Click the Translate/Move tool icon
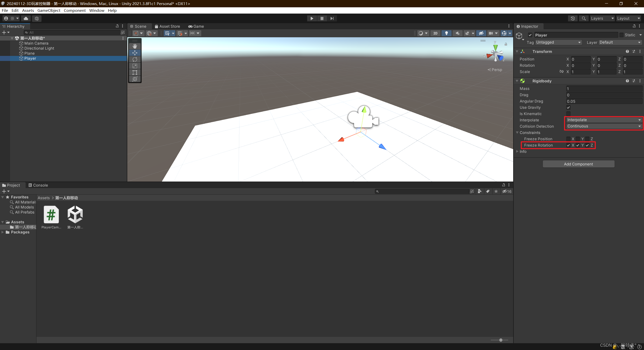 tap(135, 53)
